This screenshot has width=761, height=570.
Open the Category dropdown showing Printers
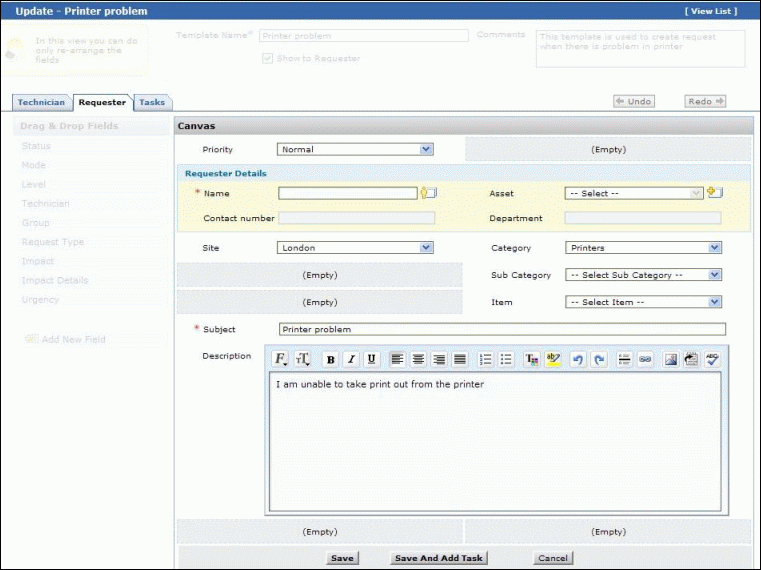tap(643, 247)
